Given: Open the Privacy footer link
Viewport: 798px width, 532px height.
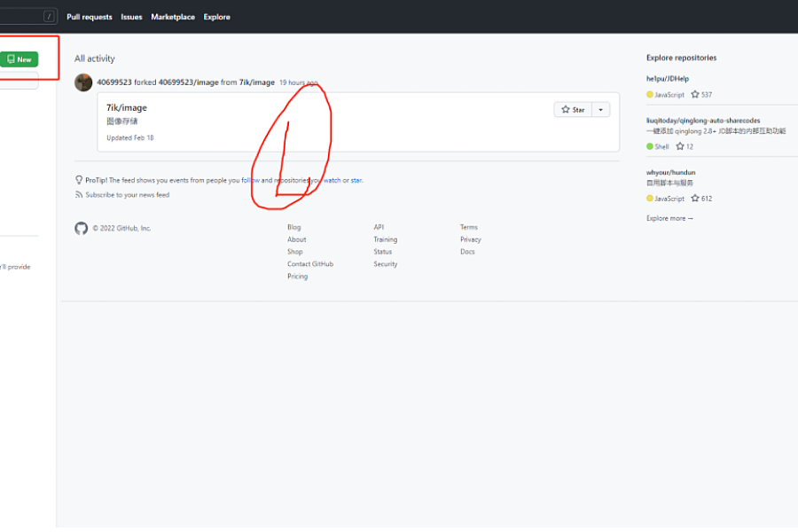Looking at the screenshot, I should click(x=471, y=239).
